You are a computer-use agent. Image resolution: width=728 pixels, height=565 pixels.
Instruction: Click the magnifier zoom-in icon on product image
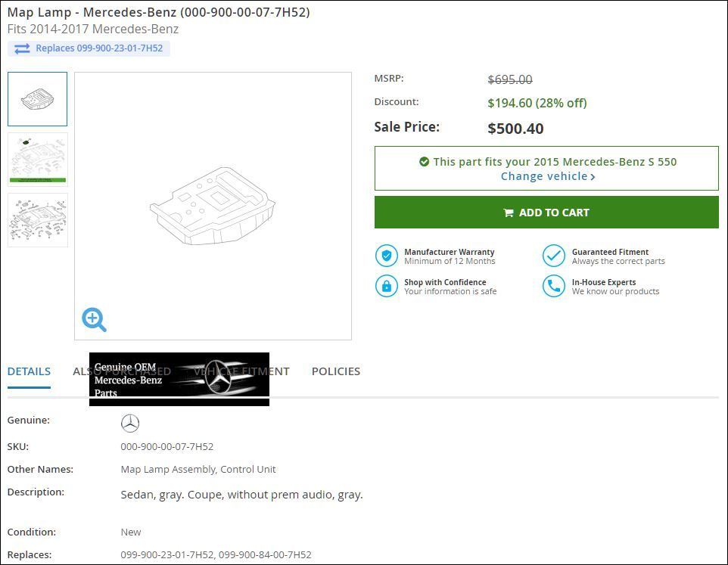coord(95,319)
